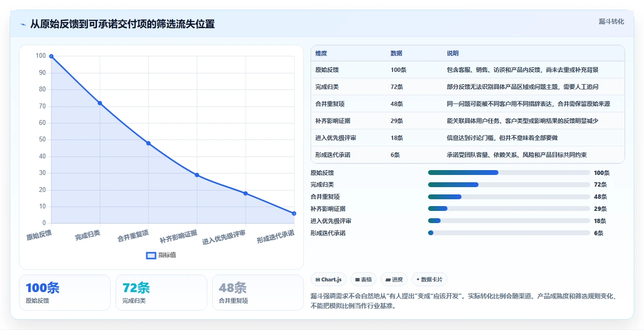This screenshot has height=330, width=644.
Task: Click the 进入优先级评审 table row label
Action: 336,138
